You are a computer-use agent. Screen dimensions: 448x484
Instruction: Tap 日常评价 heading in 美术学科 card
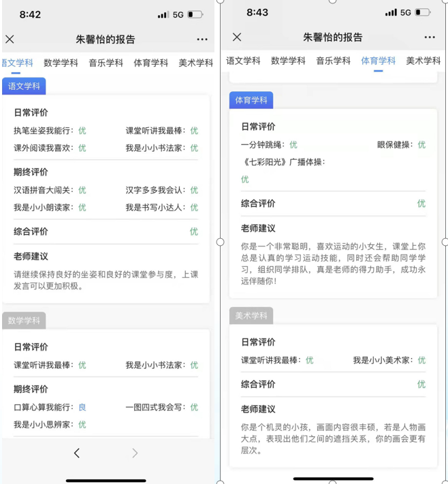(x=258, y=342)
